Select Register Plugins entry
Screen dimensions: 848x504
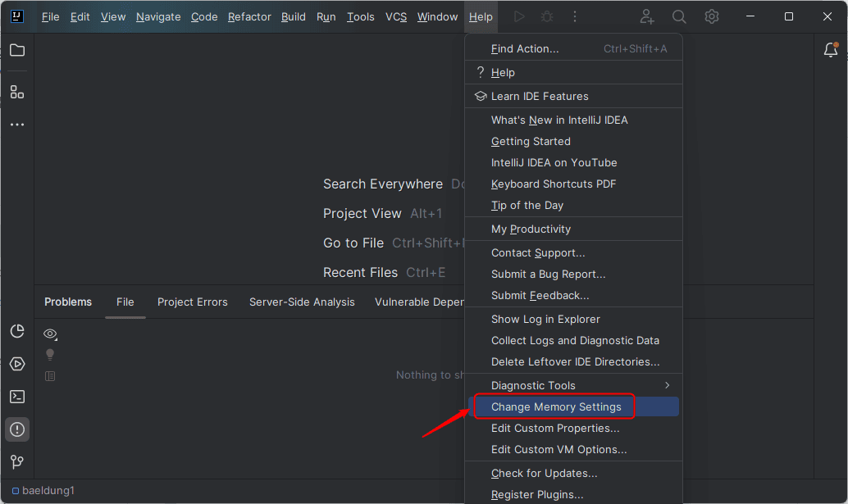[573, 495]
